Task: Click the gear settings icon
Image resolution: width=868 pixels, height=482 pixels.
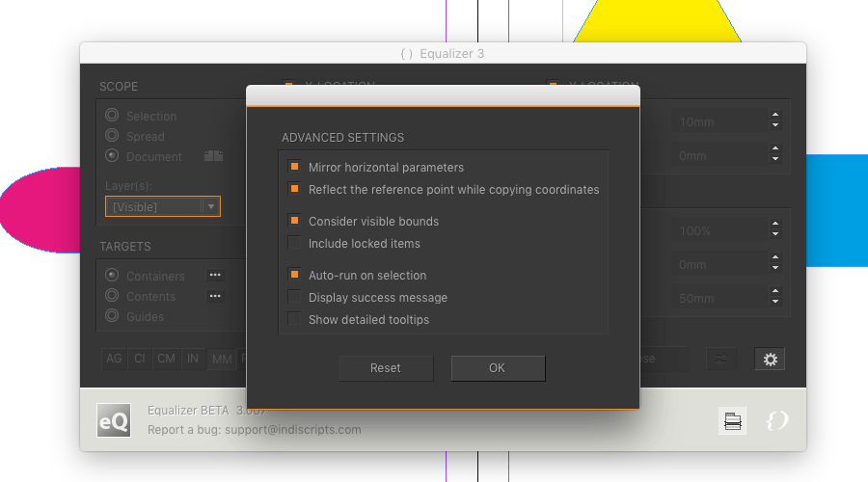Action: (x=770, y=360)
